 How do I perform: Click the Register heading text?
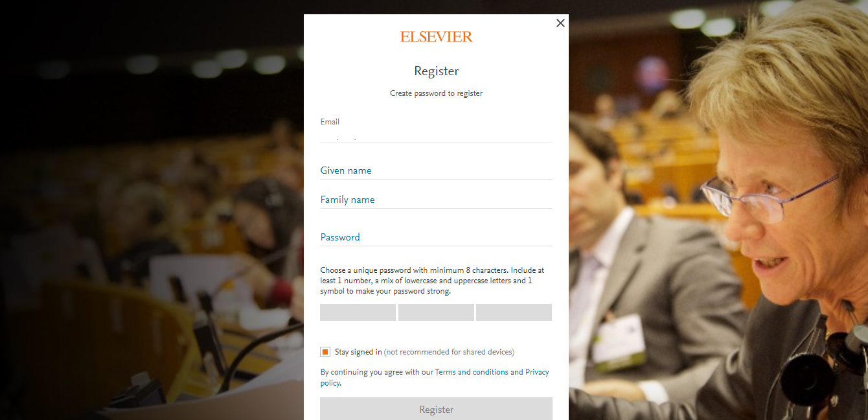437,71
